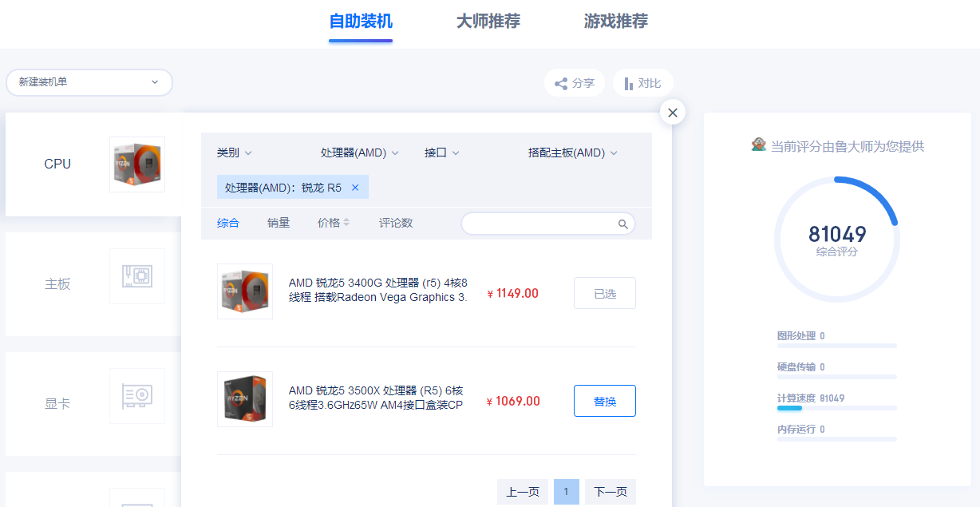The width and height of the screenshot is (980, 507).
Task: Expand the 类别 filter dropdown
Action: coord(235,152)
